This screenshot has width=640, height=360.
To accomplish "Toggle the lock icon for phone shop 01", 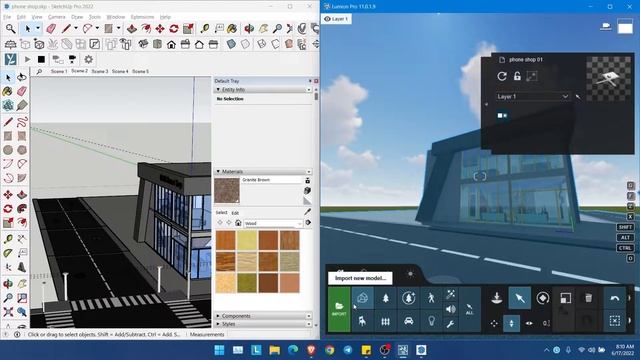I will [x=517, y=76].
